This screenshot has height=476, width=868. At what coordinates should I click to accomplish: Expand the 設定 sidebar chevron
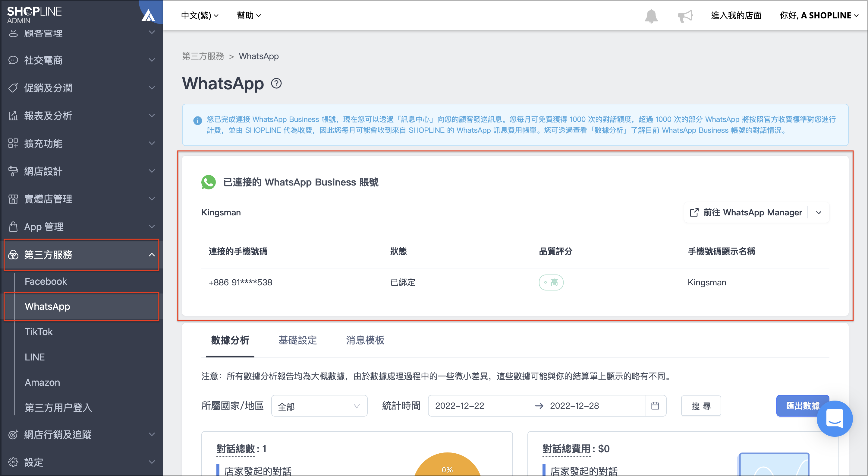(x=152, y=462)
